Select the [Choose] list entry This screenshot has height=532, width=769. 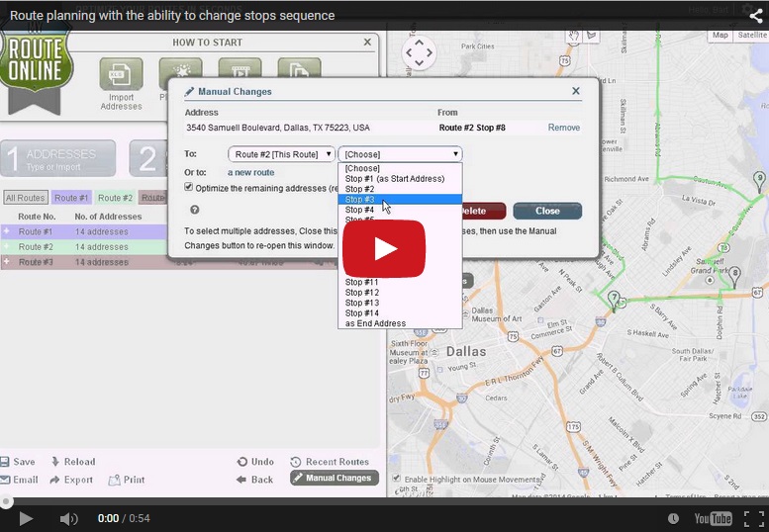click(x=400, y=168)
